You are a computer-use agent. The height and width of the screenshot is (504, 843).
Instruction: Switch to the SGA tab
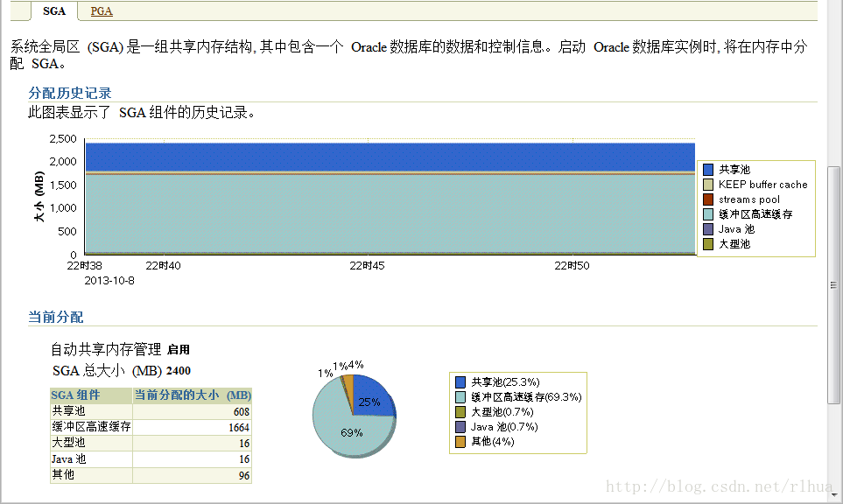[x=54, y=10]
